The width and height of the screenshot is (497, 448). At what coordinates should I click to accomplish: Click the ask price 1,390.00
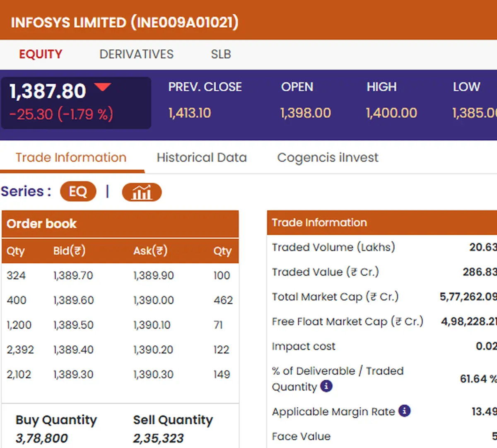pos(154,300)
